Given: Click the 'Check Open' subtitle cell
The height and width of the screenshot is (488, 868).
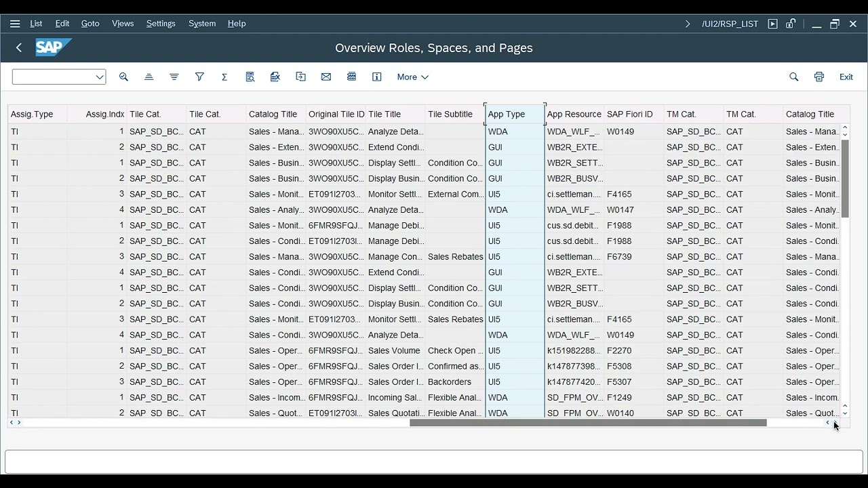Looking at the screenshot, I should click(x=455, y=351).
